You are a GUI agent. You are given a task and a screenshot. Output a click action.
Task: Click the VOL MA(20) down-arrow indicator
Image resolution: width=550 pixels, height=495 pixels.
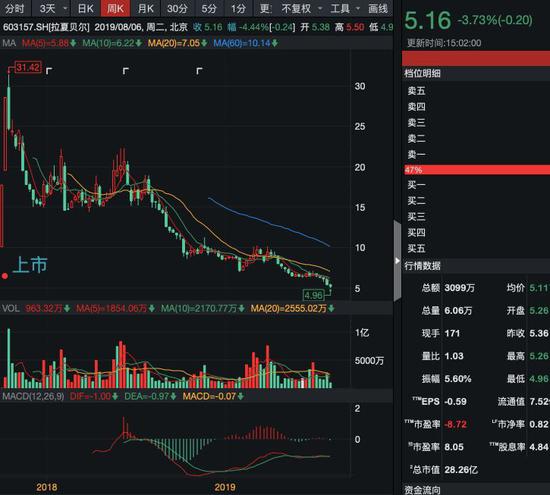click(331, 309)
